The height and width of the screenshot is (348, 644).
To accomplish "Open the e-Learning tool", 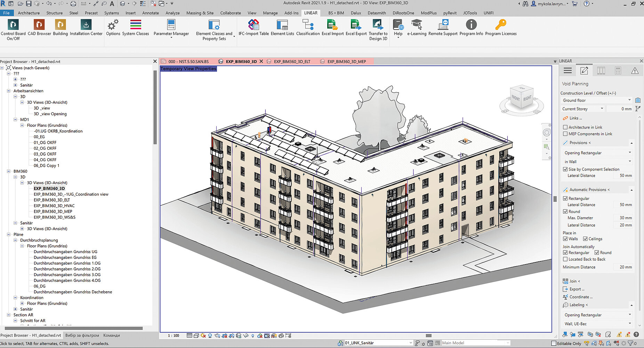I will pyautogui.click(x=417, y=25).
